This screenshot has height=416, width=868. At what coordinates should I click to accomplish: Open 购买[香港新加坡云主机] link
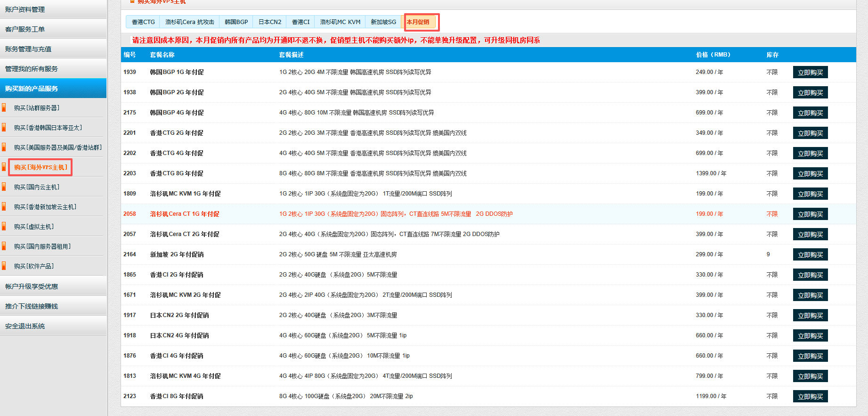(45, 207)
